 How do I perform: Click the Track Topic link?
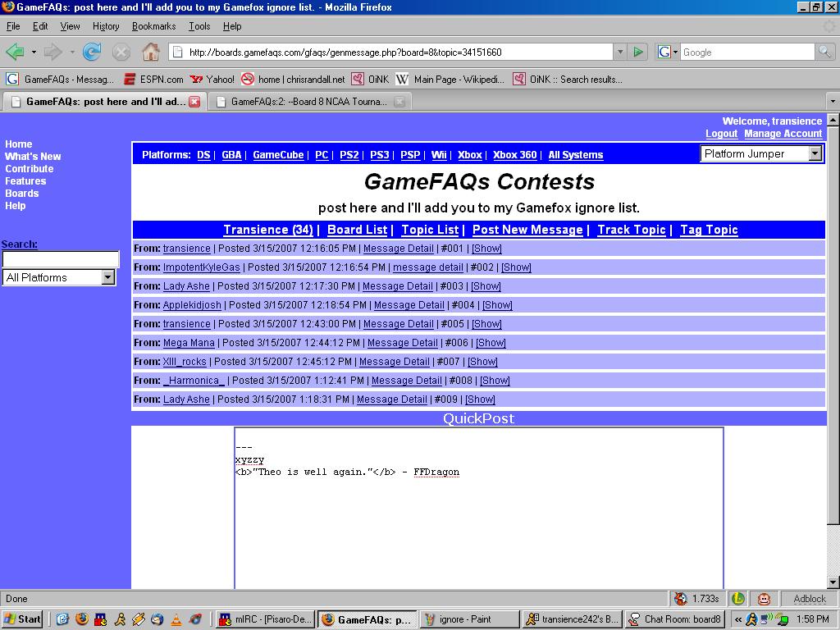click(631, 230)
